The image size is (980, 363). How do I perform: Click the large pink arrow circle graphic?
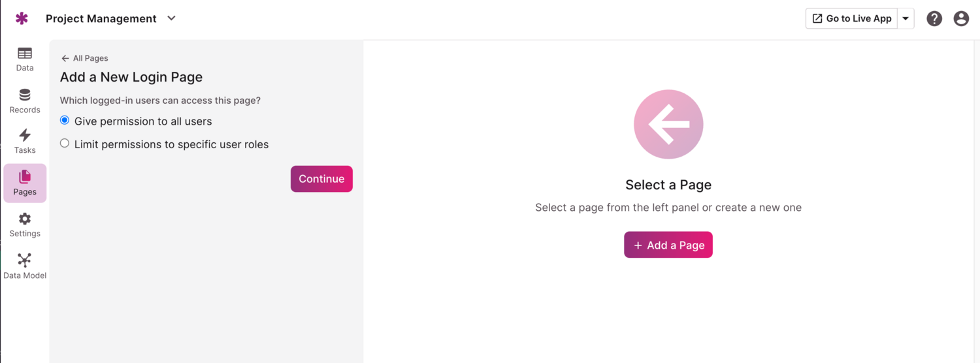click(668, 124)
